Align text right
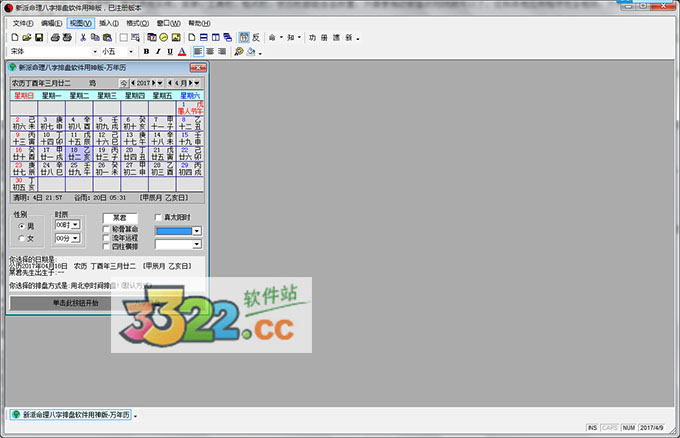The height and width of the screenshot is (438, 680). pyautogui.click(x=222, y=52)
